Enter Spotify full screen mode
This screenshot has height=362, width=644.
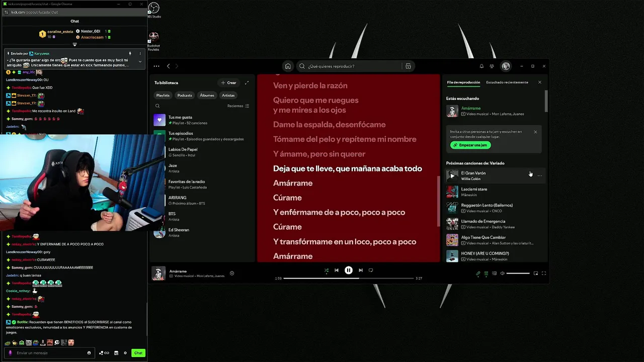click(544, 273)
